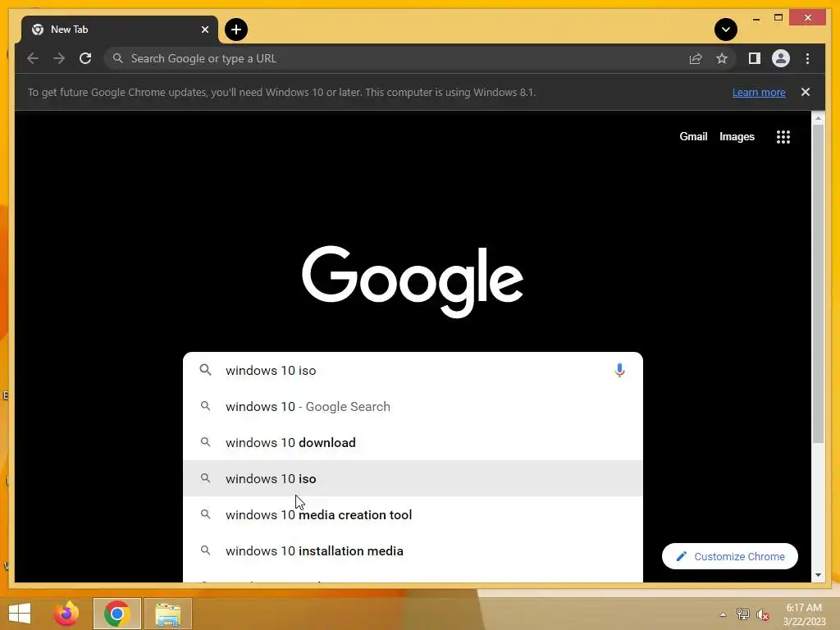Click the search icon in the address bar

point(118,58)
